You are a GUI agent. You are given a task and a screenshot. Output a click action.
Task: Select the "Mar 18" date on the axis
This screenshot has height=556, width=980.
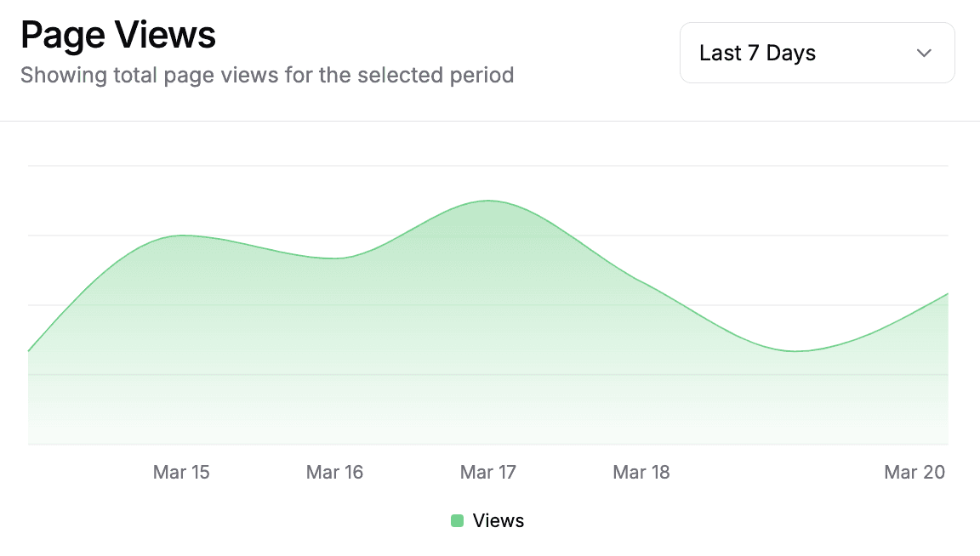click(x=641, y=472)
